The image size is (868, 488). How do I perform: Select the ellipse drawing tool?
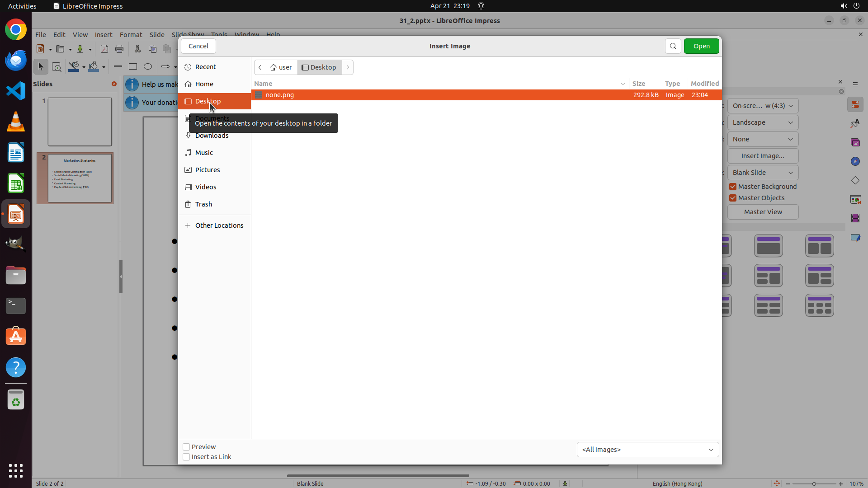[x=148, y=67]
